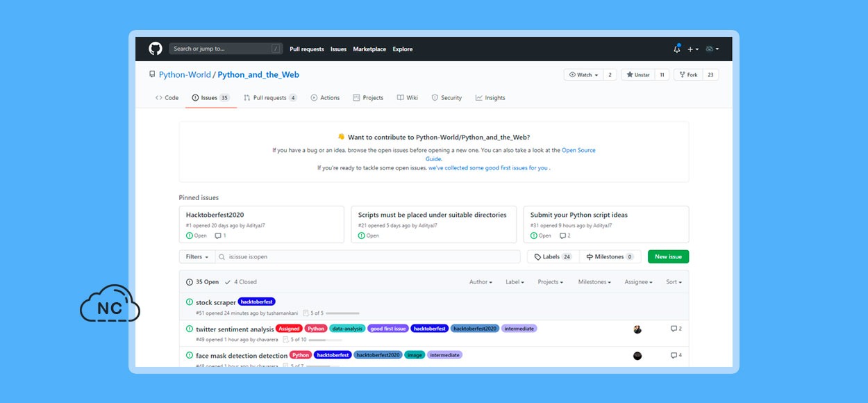Open the notifications bell
The width and height of the screenshot is (868, 403).
[677, 49]
